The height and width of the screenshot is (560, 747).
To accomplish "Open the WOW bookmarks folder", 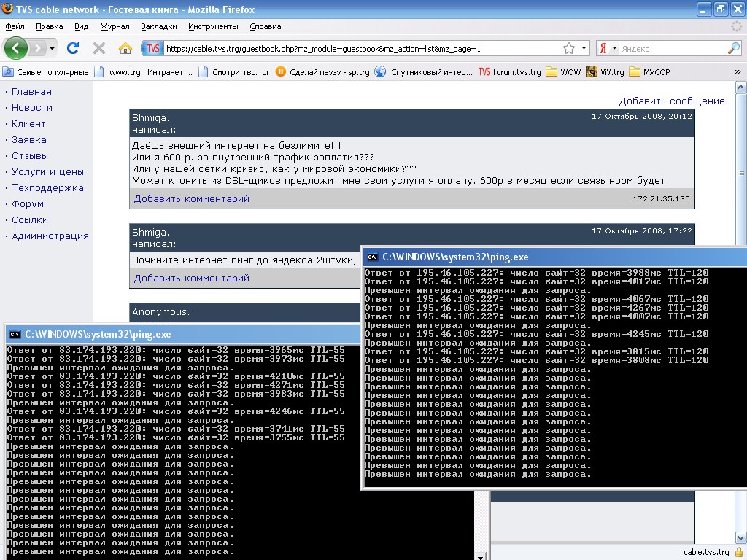I will [563, 72].
